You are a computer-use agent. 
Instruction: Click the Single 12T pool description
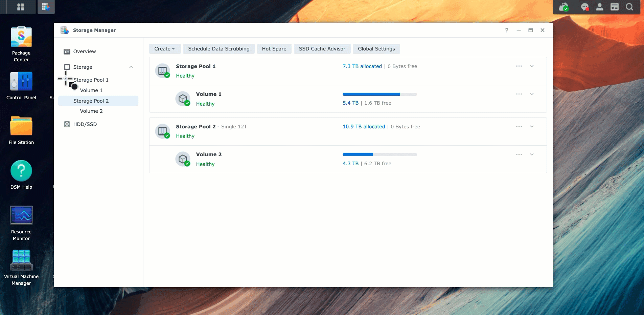coord(234,127)
